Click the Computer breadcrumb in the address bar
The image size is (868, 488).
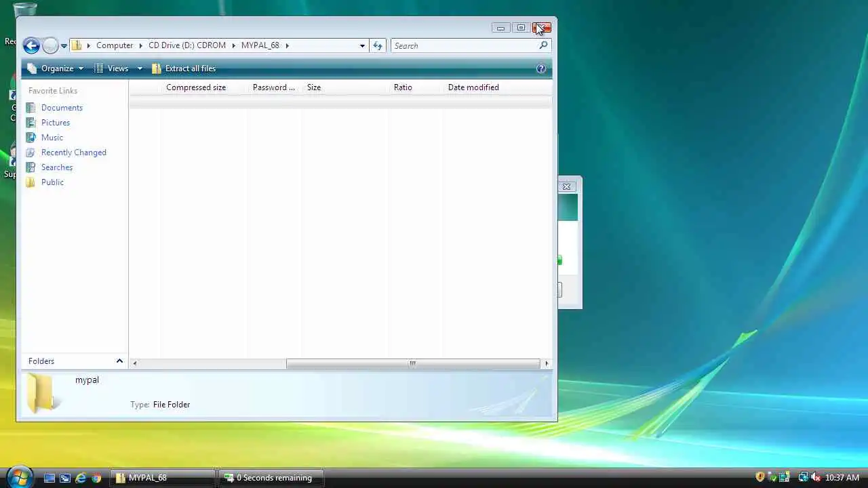(x=115, y=45)
